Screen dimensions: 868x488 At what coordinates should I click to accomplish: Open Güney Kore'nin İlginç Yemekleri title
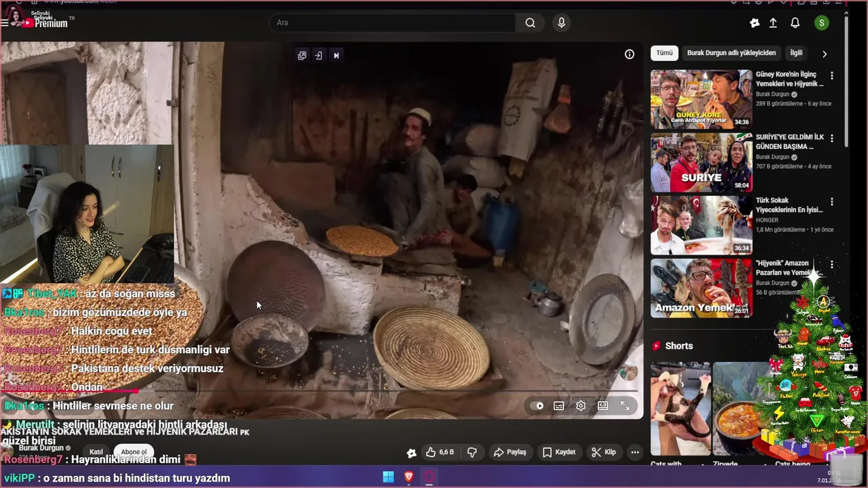790,79
